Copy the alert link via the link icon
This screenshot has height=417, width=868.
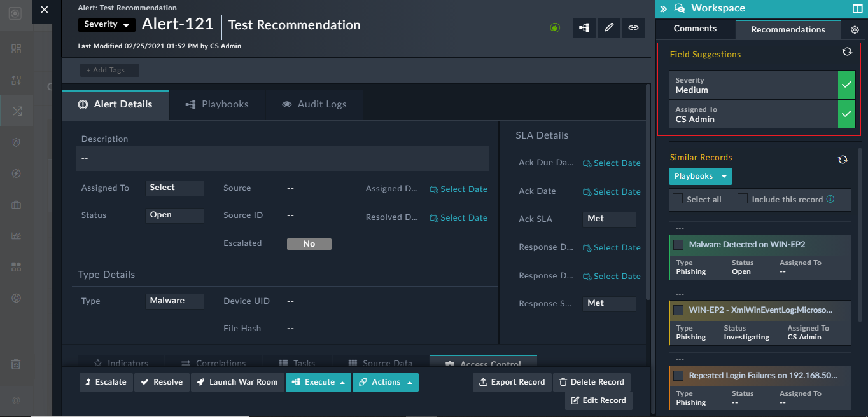(x=633, y=28)
